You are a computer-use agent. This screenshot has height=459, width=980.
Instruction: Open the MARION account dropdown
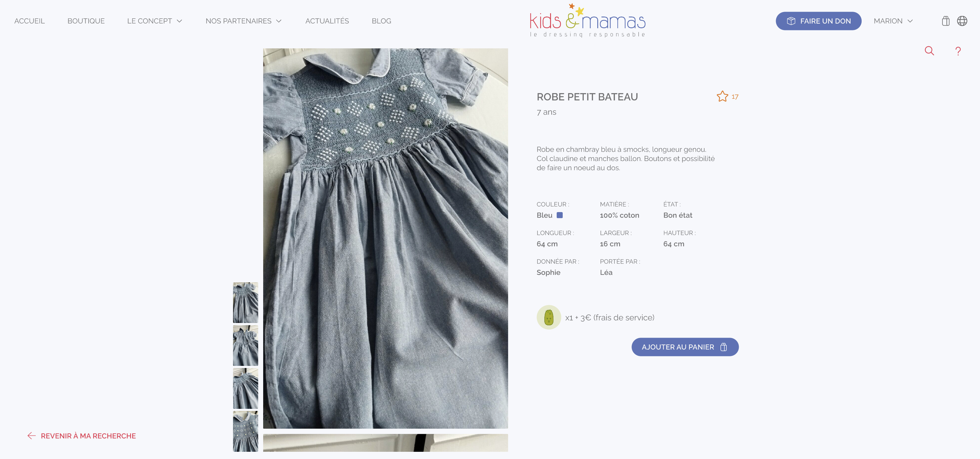click(x=893, y=21)
